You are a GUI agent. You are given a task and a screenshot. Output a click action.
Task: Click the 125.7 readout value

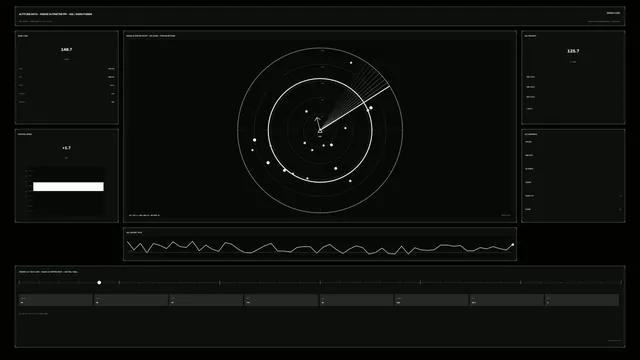pyautogui.click(x=573, y=51)
